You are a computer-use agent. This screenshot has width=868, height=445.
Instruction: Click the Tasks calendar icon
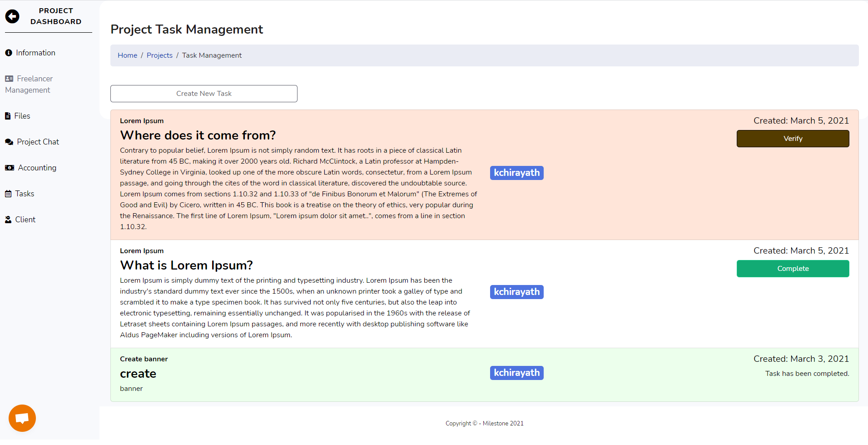[x=8, y=194]
